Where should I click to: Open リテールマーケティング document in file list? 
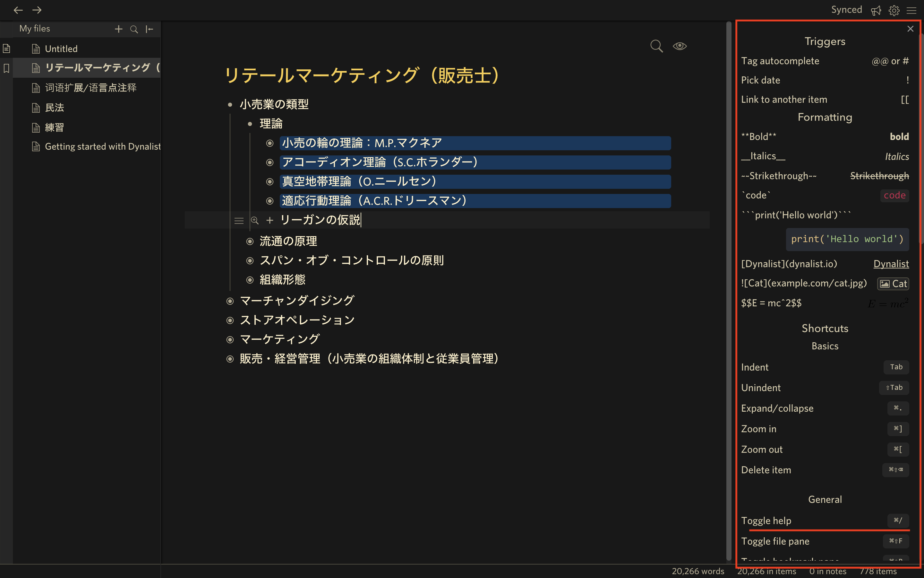87,68
